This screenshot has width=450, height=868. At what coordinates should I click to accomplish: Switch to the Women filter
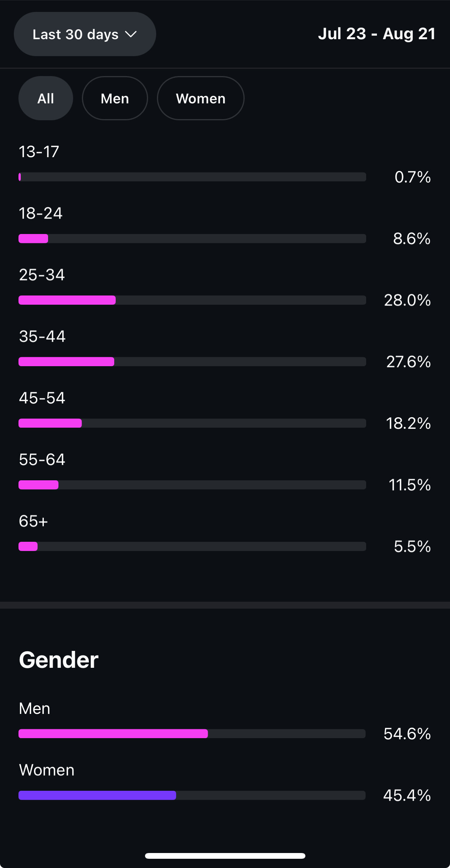pyautogui.click(x=200, y=98)
